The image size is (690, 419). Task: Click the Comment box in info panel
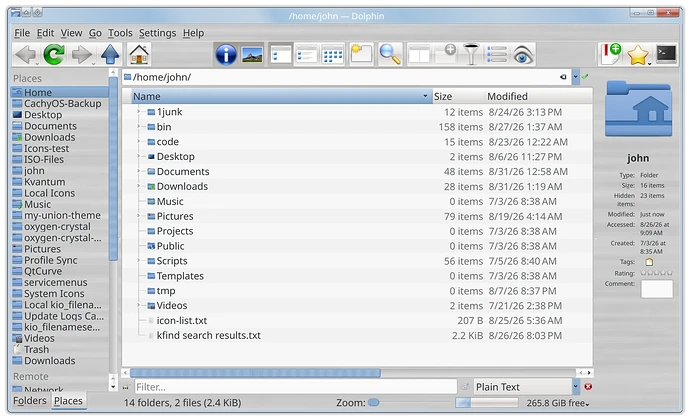coord(657,289)
